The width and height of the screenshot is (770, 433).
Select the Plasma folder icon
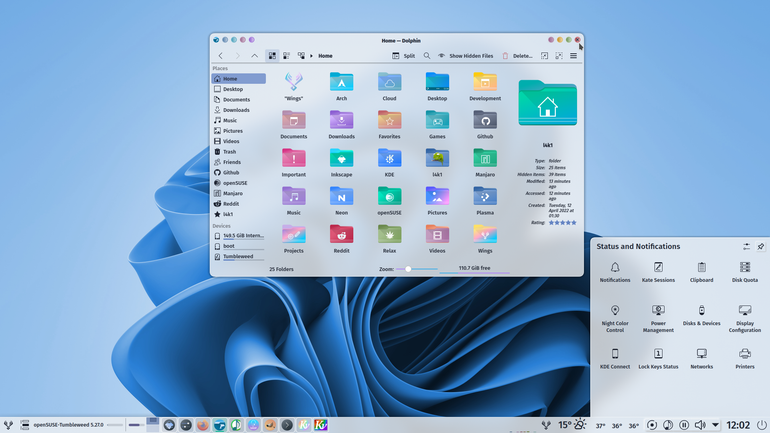[x=485, y=197]
